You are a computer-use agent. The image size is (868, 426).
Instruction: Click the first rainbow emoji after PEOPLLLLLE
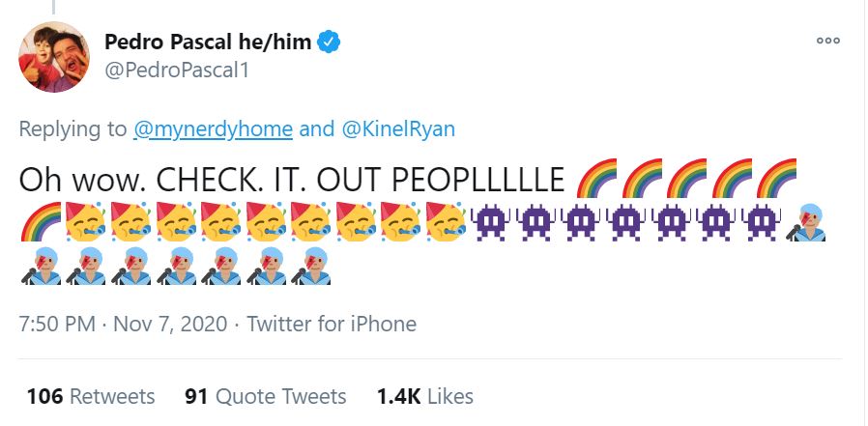click(595, 182)
